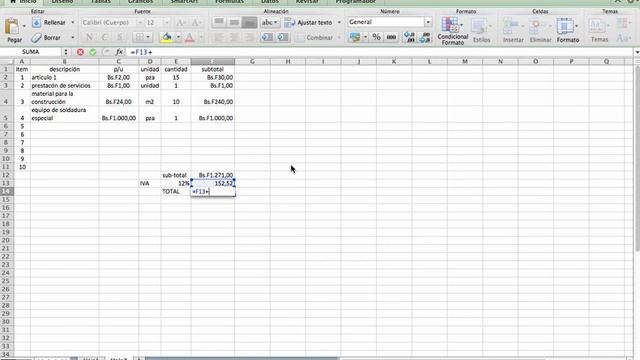Expand the fill color palette arrow
This screenshot has height=360, width=640.
[178, 38]
